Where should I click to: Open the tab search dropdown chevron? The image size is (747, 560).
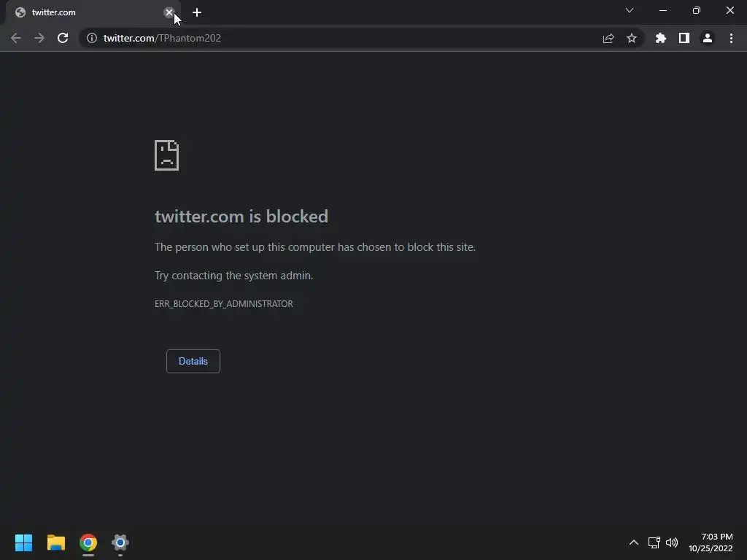(x=630, y=10)
